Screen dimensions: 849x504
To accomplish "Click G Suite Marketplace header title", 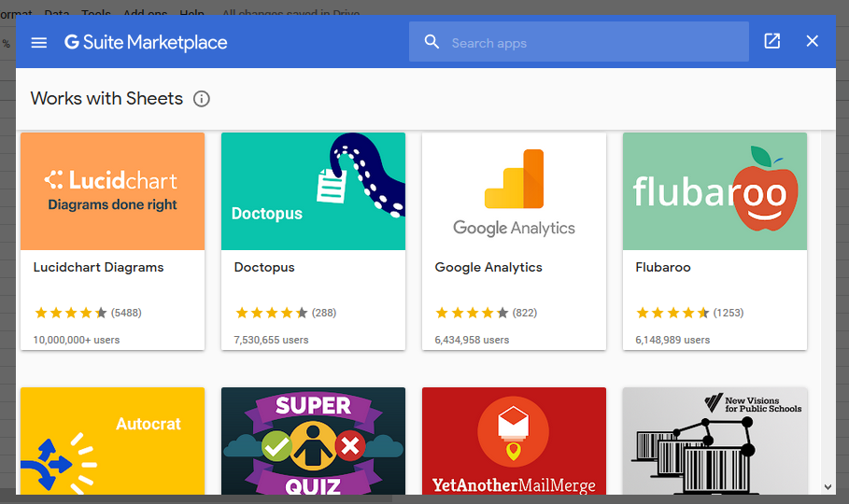I will [x=146, y=43].
